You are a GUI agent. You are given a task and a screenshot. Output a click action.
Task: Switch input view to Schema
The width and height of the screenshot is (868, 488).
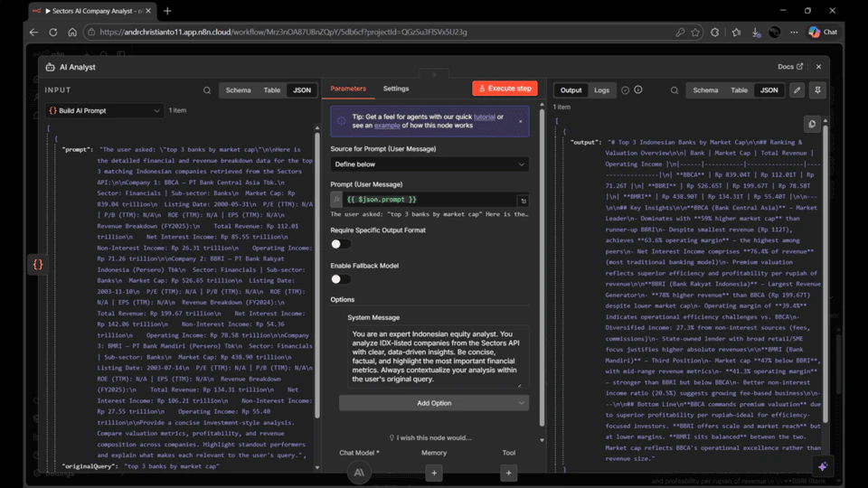(x=238, y=90)
